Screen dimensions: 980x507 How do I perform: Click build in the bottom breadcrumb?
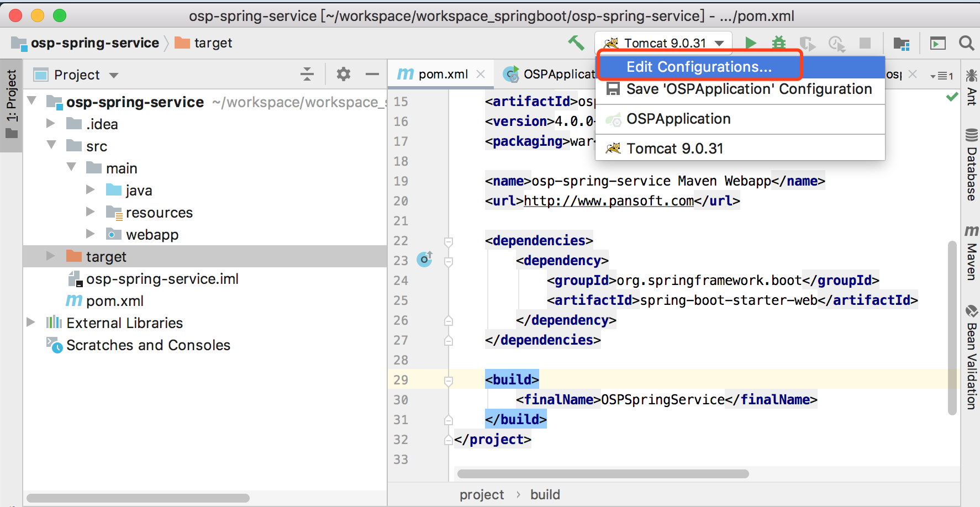(x=545, y=494)
